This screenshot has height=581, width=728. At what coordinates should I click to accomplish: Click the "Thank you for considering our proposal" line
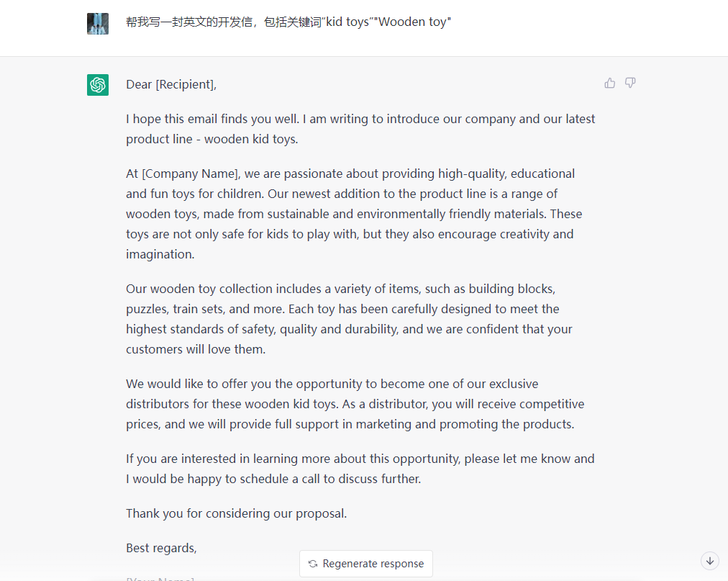pos(237,513)
